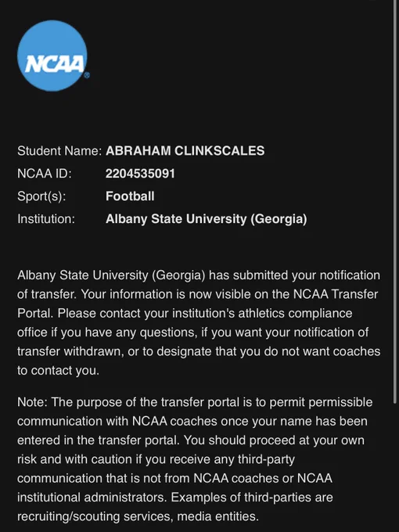Click the blue NCAA circular logo
Viewport: 399px width, 532px height.
pyautogui.click(x=52, y=56)
